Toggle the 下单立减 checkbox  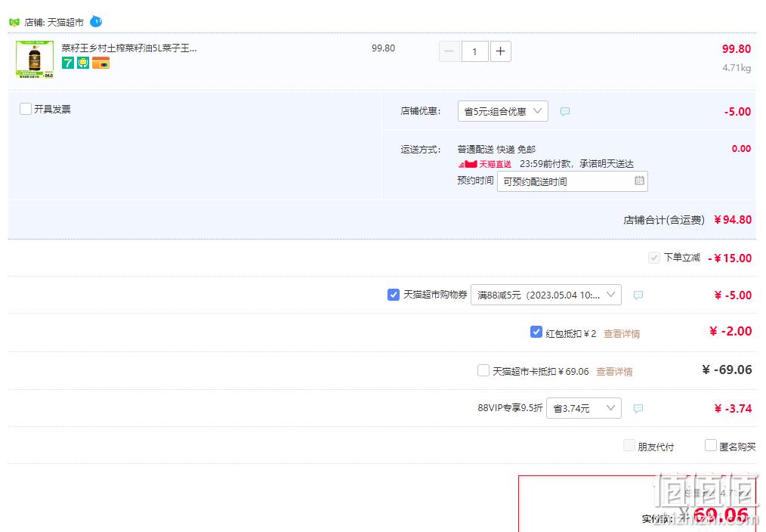(x=653, y=258)
